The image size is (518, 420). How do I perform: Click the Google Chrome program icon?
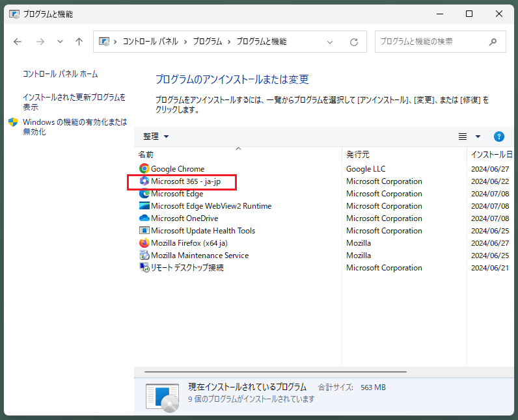(144, 169)
